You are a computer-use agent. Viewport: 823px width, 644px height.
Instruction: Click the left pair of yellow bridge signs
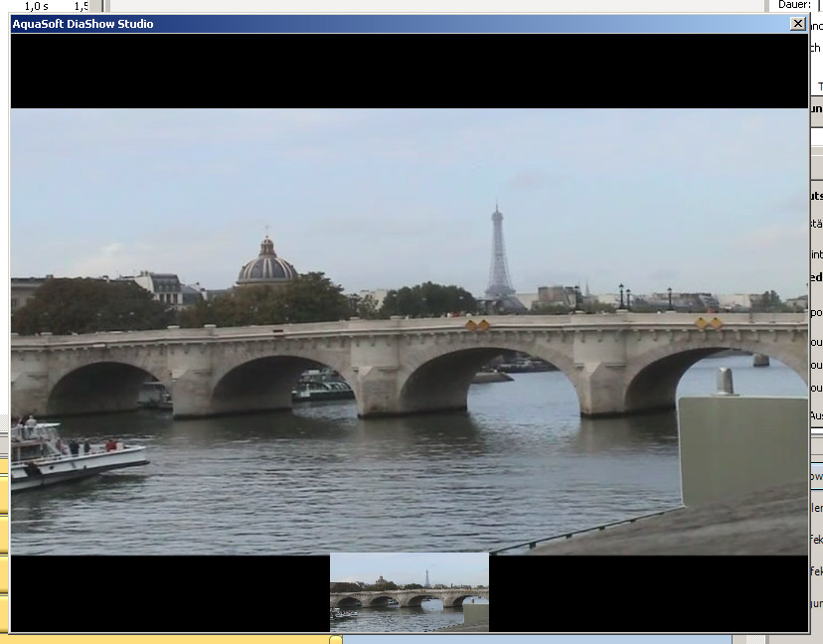pyautogui.click(x=478, y=325)
